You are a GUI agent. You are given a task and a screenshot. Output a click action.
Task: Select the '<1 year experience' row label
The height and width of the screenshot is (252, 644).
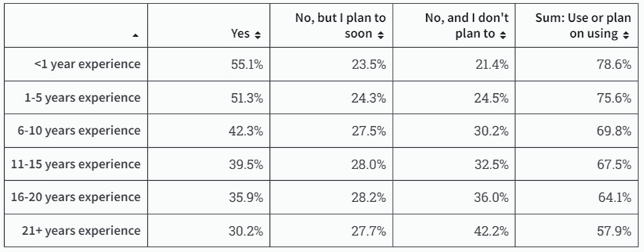coord(87,64)
